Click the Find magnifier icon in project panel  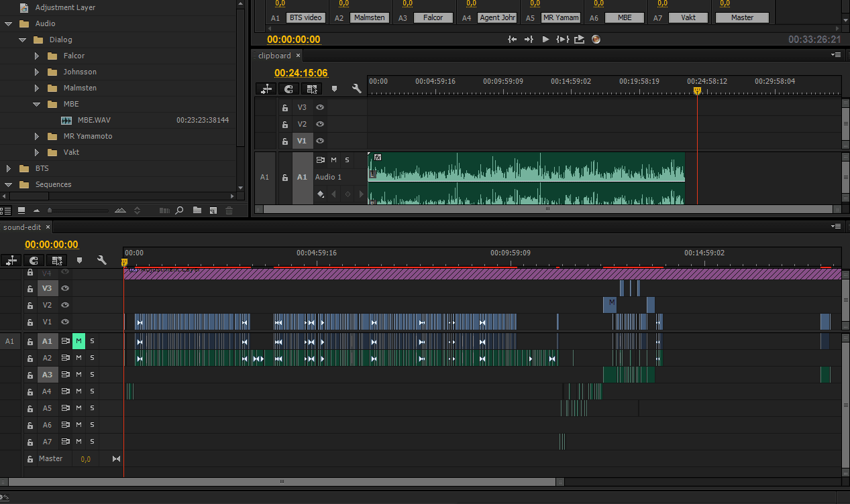pos(179,210)
